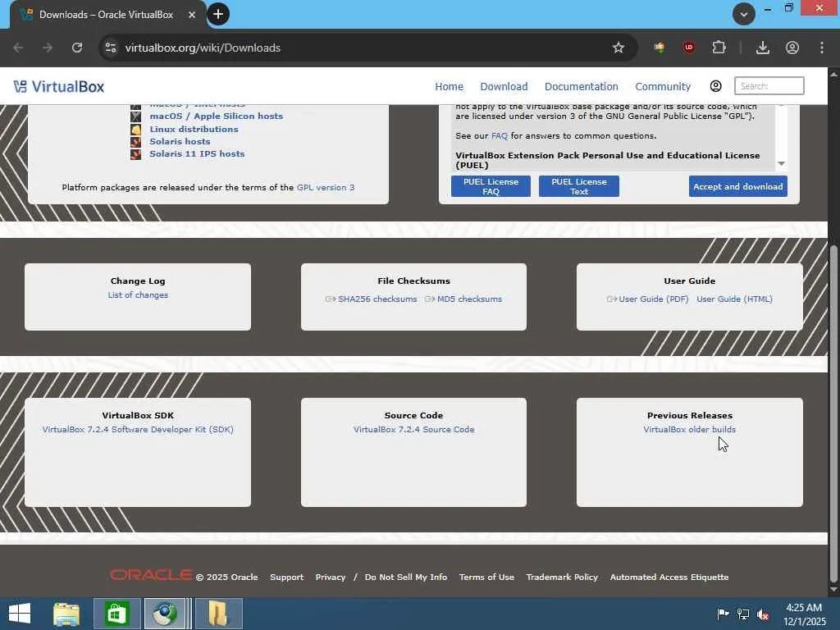
Task: Open the three-dot browser menu
Action: [822, 48]
